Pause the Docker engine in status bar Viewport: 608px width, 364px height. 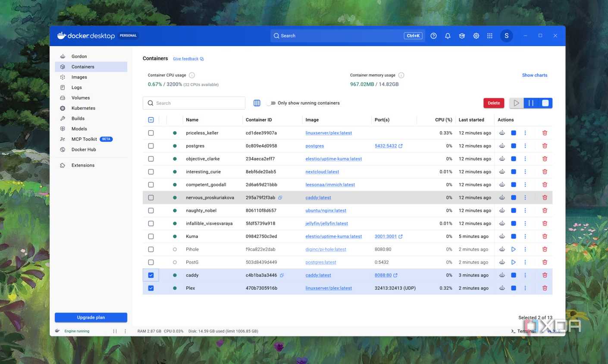(x=115, y=331)
